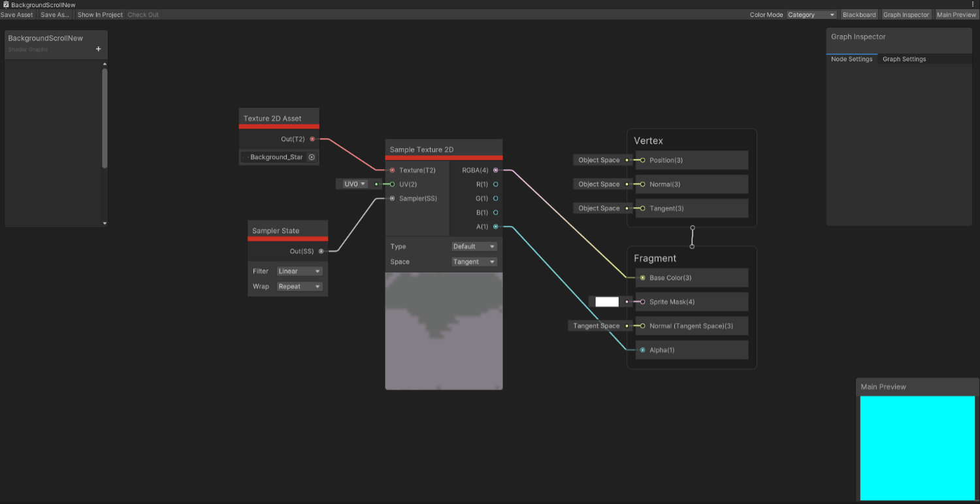This screenshot has height=504, width=980.
Task: Click the G(1) output port
Action: click(x=496, y=198)
